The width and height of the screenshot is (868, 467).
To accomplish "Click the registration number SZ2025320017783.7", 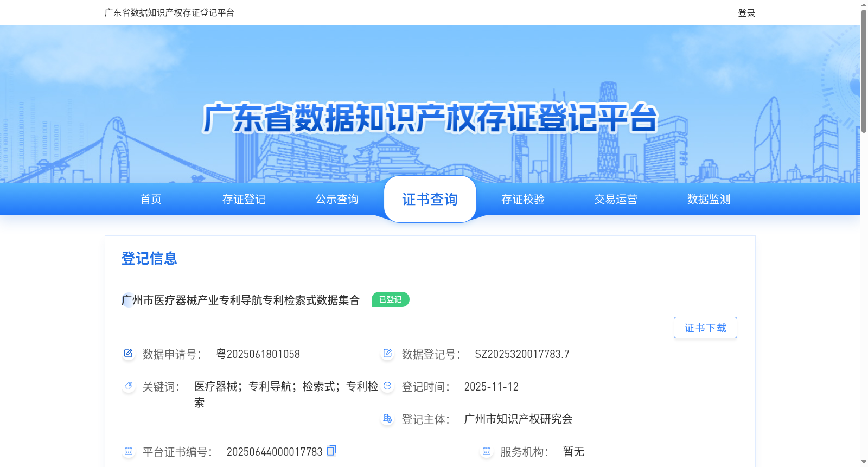I will click(522, 354).
